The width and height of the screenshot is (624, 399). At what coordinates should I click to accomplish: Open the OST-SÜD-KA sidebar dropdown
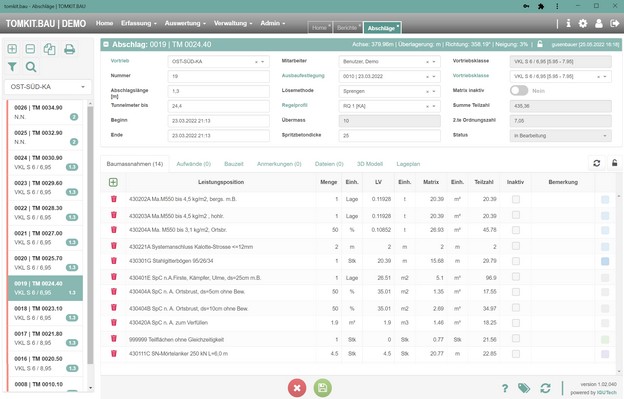[48, 87]
